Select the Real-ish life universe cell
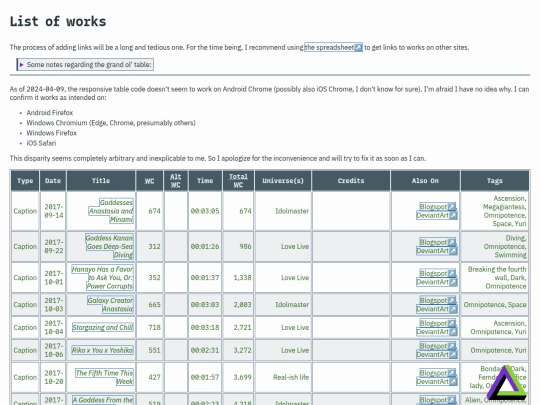Image resolution: width=540 pixels, height=405 pixels. [x=283, y=377]
